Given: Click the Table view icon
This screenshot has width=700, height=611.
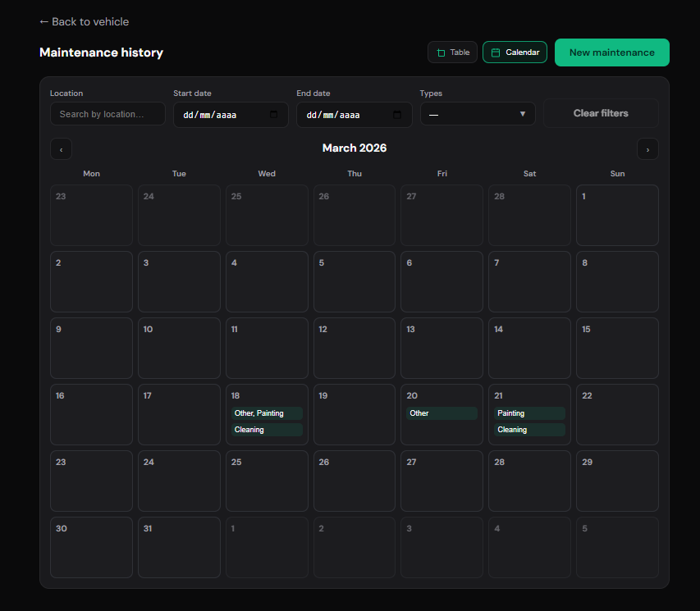Looking at the screenshot, I should (441, 52).
